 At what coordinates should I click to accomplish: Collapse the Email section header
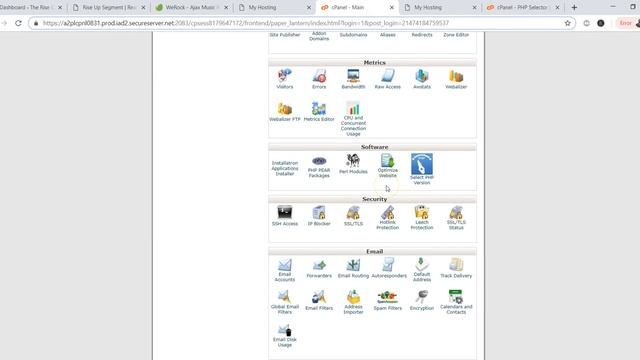coord(372,251)
